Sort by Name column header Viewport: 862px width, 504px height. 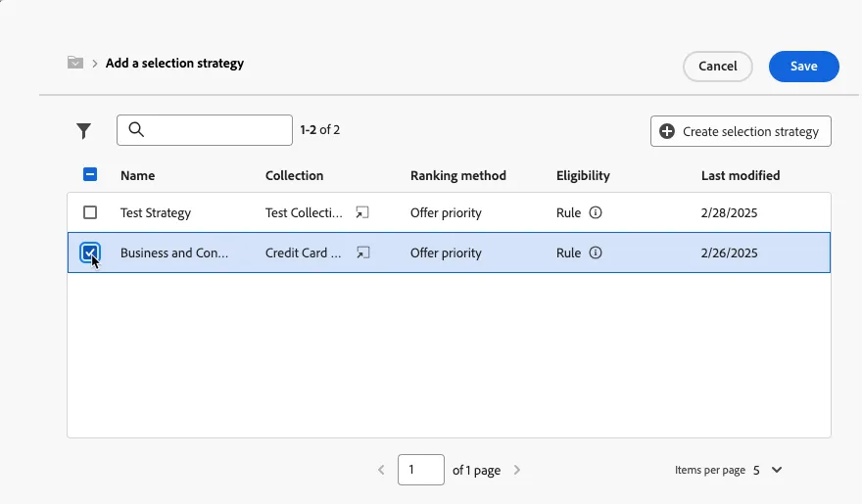137,176
